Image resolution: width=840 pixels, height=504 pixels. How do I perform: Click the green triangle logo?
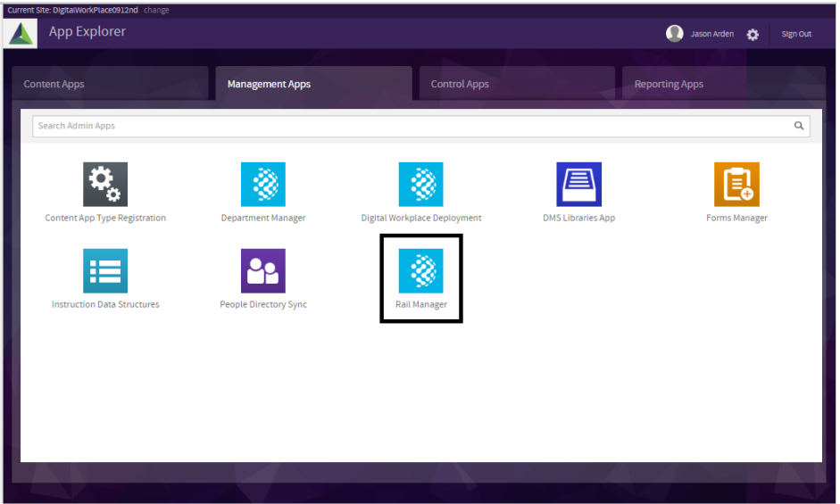21,34
